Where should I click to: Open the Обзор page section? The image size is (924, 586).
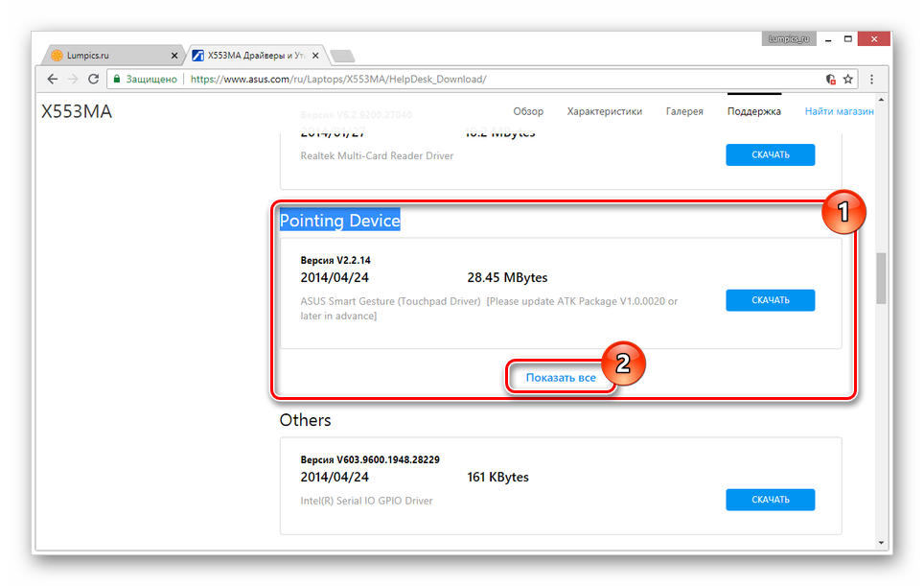(x=528, y=111)
